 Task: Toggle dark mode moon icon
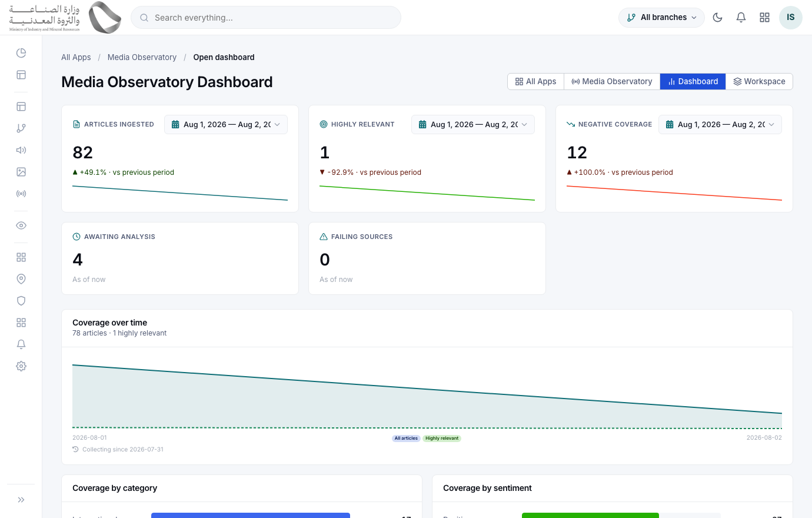coord(717,18)
